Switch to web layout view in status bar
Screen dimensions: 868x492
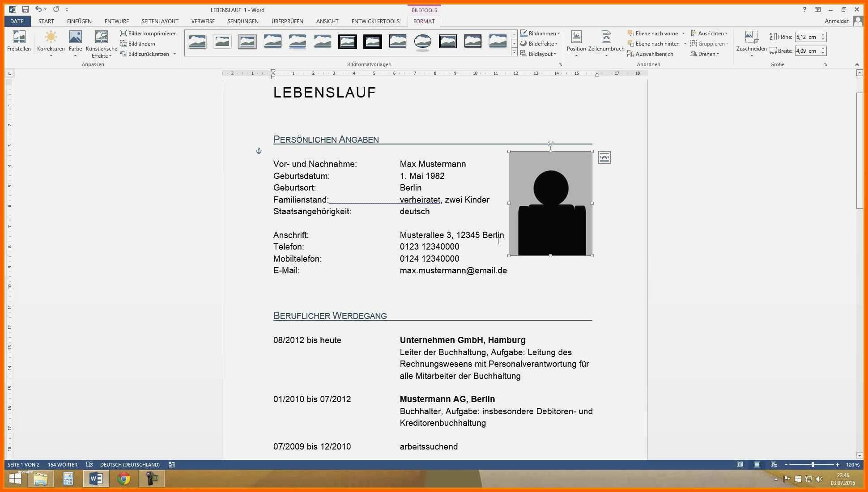pos(774,465)
